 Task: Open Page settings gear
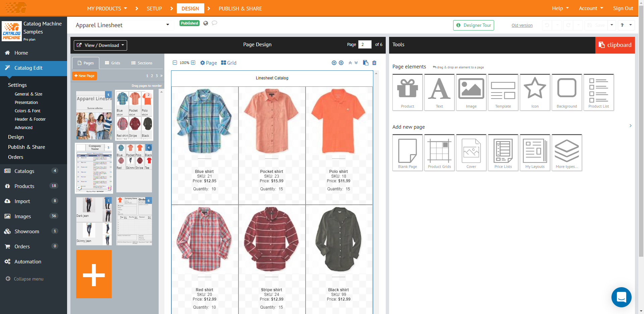(209, 63)
